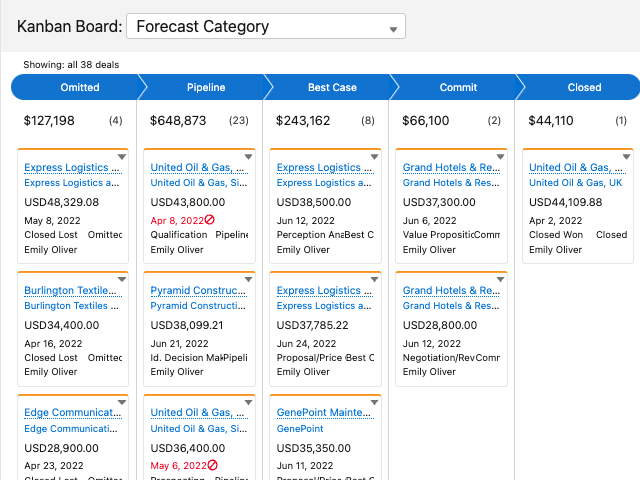Open menu arrow on USD38,099.21 card

(248, 280)
